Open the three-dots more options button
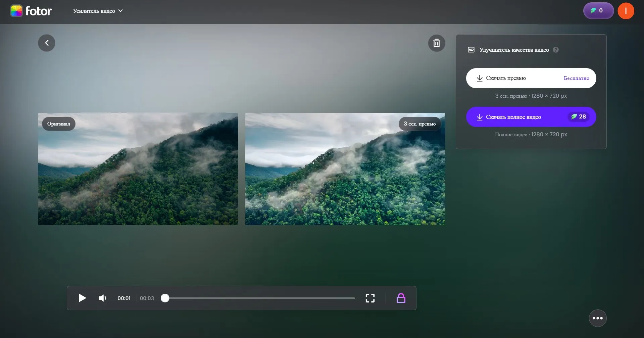The width and height of the screenshot is (644, 338). [x=597, y=318]
